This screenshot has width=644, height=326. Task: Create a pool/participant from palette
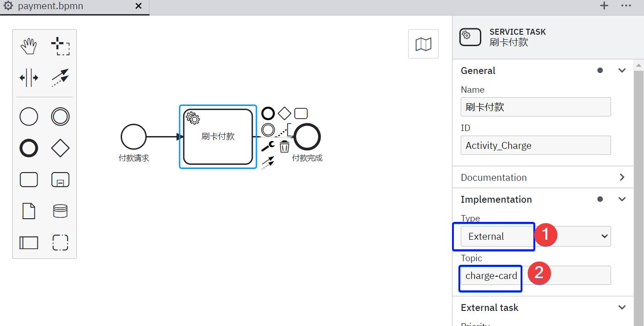pyautogui.click(x=29, y=242)
